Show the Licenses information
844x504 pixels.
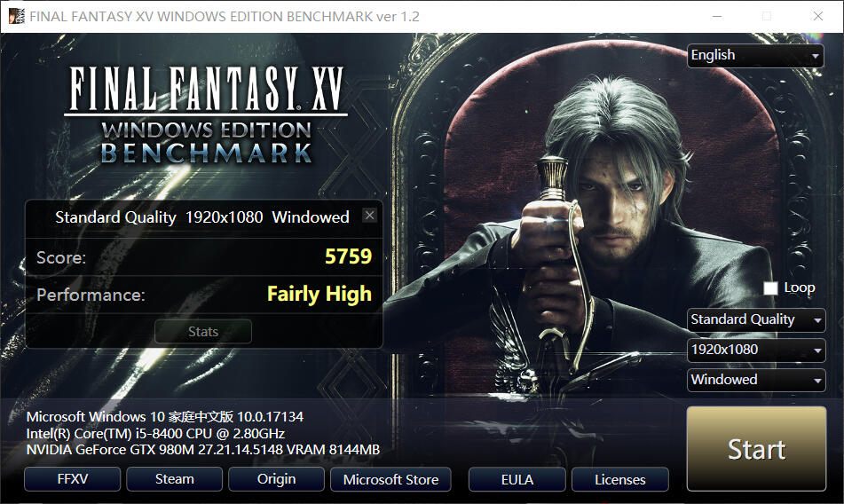click(620, 479)
